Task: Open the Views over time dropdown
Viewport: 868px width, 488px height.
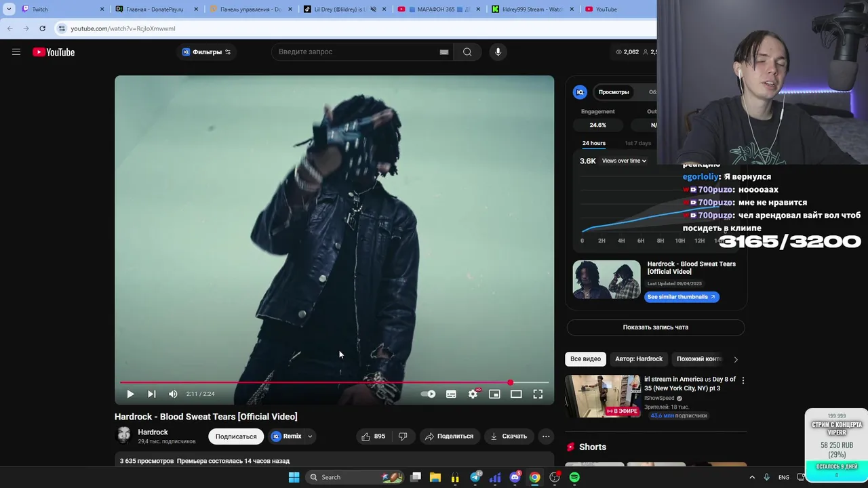Action: click(624, 161)
